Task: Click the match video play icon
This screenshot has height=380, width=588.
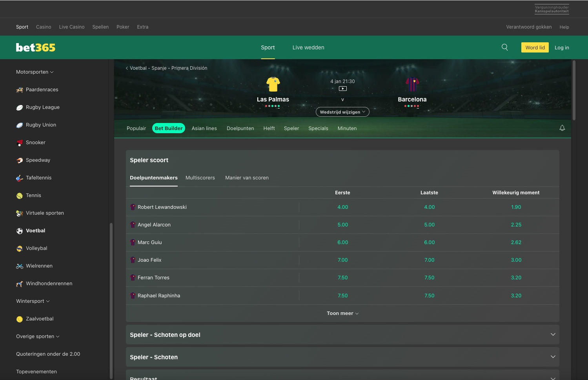Action: point(342,89)
